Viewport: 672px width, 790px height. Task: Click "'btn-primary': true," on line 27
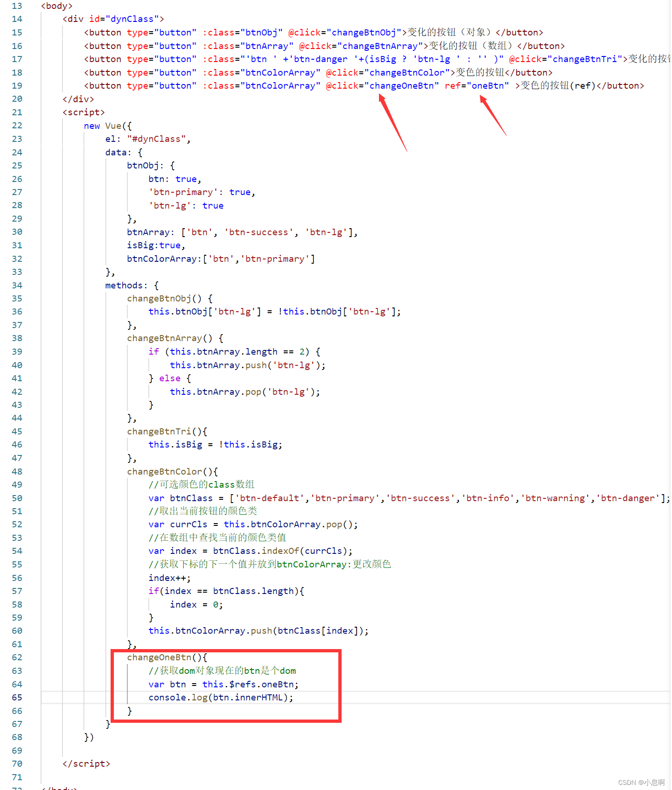pyautogui.click(x=202, y=192)
